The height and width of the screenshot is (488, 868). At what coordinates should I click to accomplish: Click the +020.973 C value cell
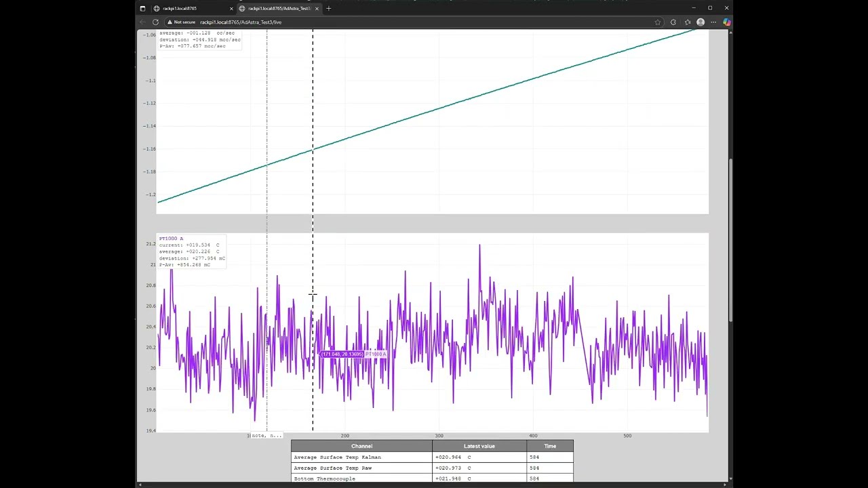pyautogui.click(x=479, y=468)
